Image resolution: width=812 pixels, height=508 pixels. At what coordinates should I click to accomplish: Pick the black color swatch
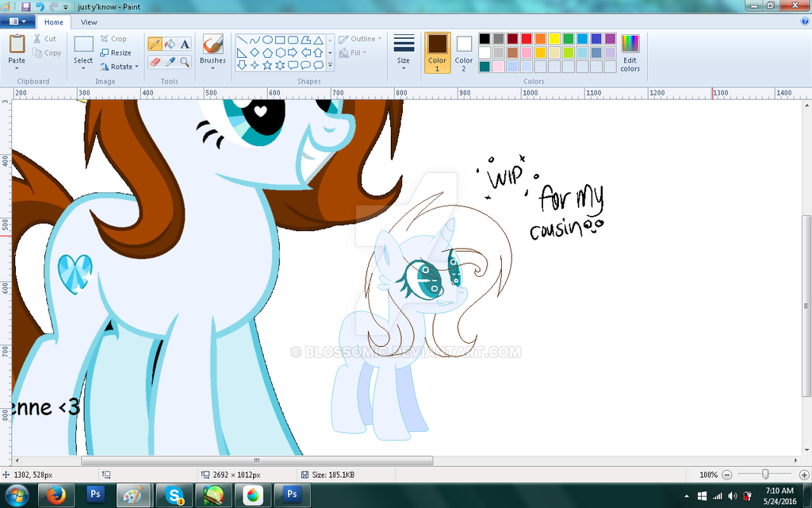click(485, 39)
